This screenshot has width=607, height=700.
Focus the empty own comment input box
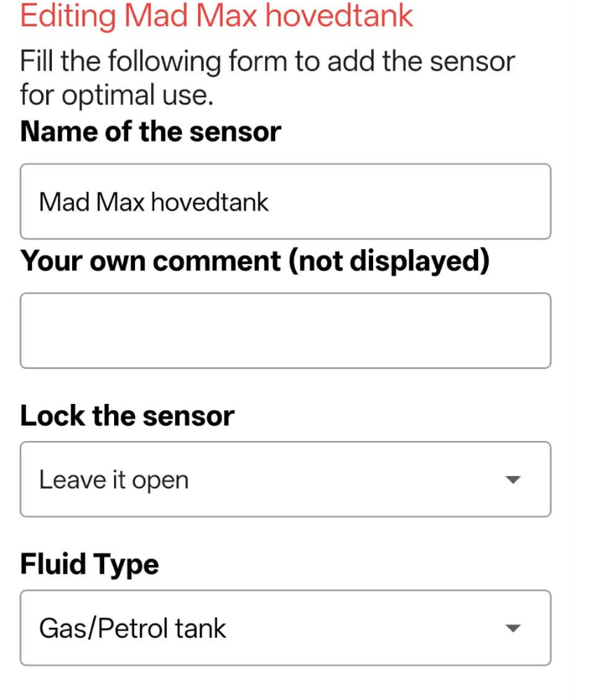pos(285,330)
